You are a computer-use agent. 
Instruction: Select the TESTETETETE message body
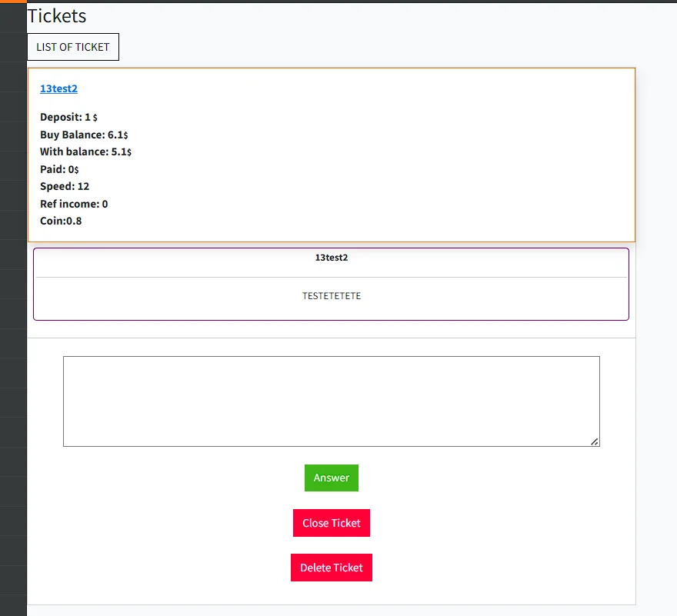click(331, 296)
